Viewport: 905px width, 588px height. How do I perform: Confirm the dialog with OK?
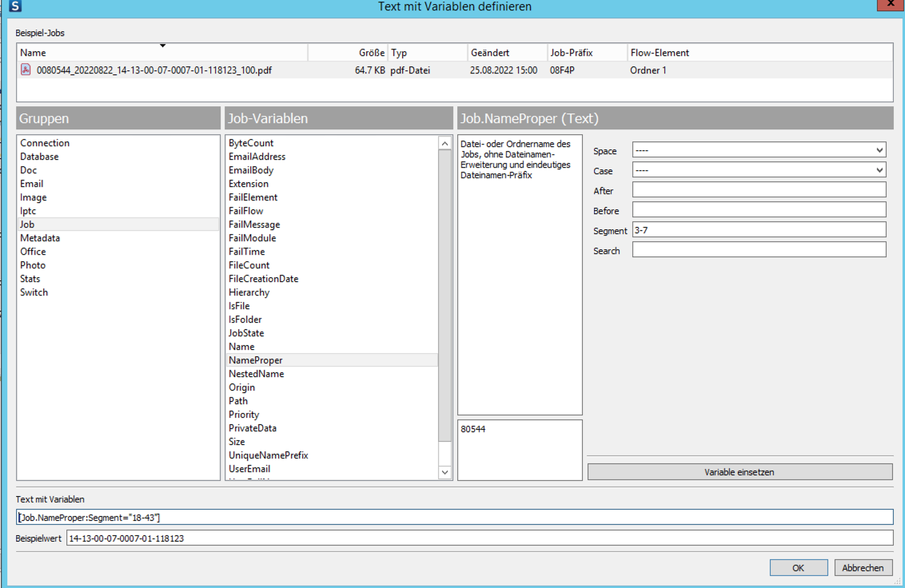tap(798, 568)
